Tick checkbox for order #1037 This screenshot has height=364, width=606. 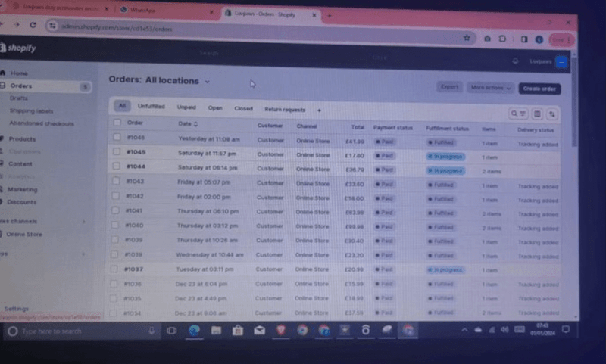click(114, 269)
